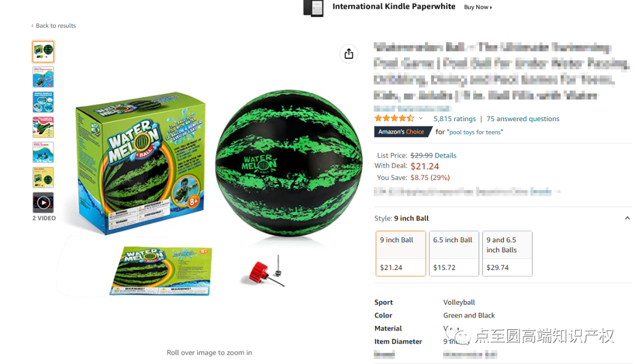Go back to results
The width and height of the screenshot is (635, 364).
(x=54, y=25)
